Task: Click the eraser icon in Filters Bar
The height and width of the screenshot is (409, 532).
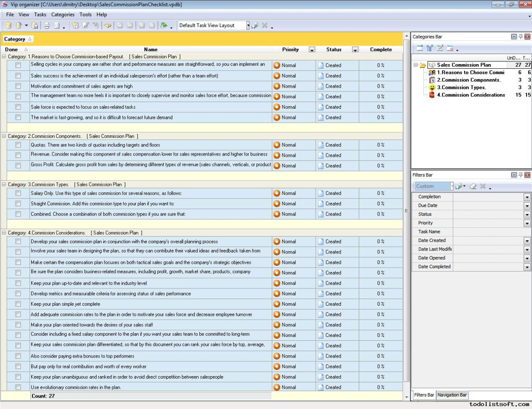Action: coord(473,186)
